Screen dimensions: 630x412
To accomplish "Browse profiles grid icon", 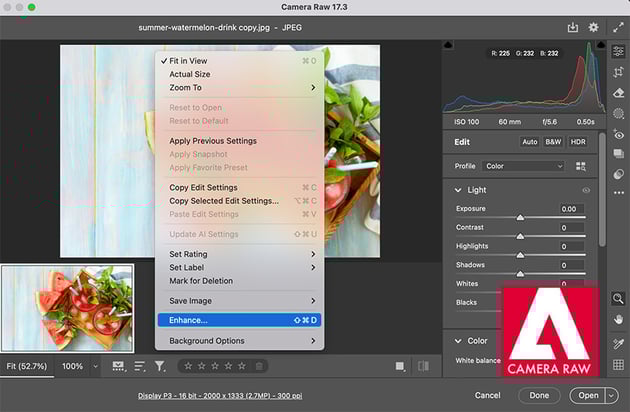I will pos(581,166).
